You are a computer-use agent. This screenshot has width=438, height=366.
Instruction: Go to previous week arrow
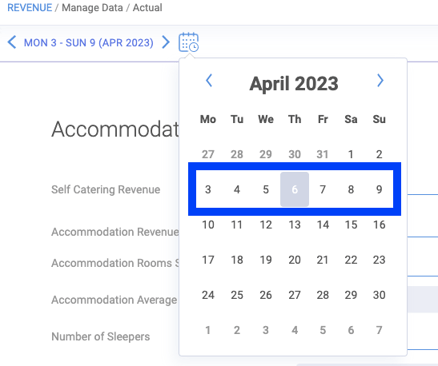(12, 42)
